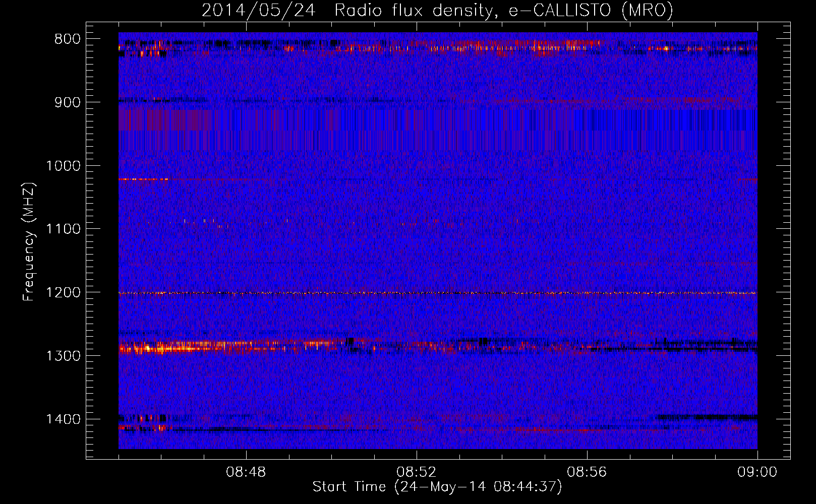Viewport: 816px width, 504px height.
Task: Click the 1100 frequency tick label
Action: [63, 229]
